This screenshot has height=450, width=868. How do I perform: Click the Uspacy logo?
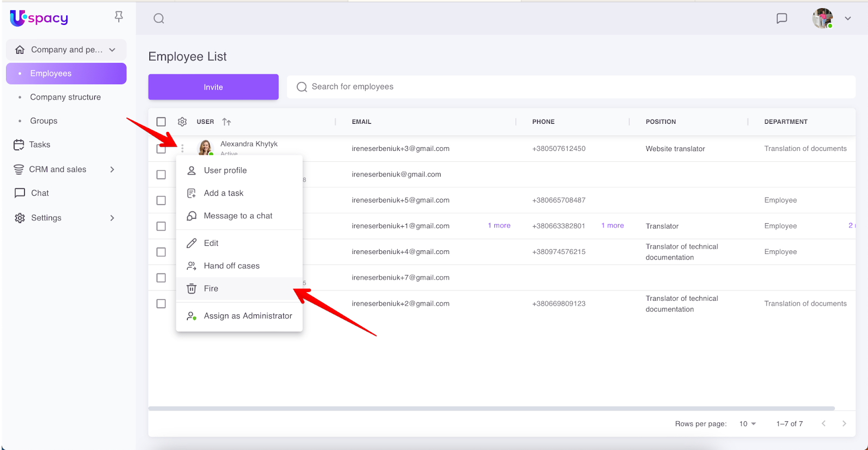(x=39, y=18)
